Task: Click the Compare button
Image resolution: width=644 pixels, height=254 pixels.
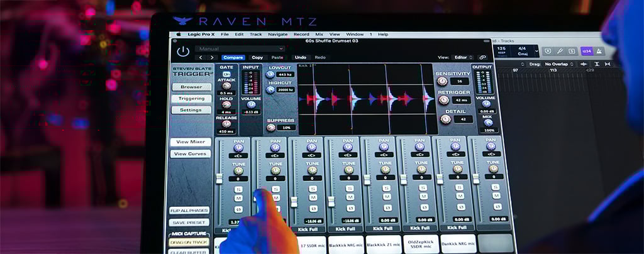Action: 233,58
